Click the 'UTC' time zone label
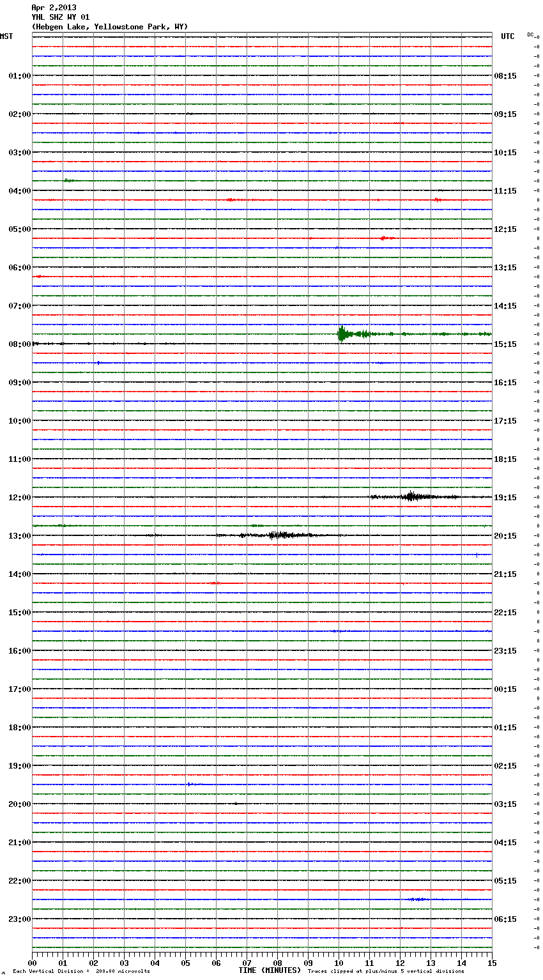Viewport: 543px width, 980px height. [508, 36]
